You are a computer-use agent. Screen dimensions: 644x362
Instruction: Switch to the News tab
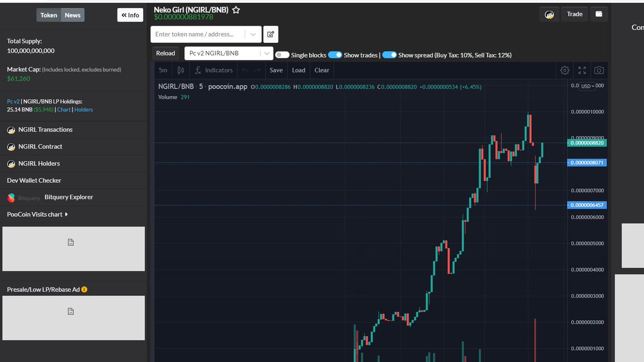72,15
